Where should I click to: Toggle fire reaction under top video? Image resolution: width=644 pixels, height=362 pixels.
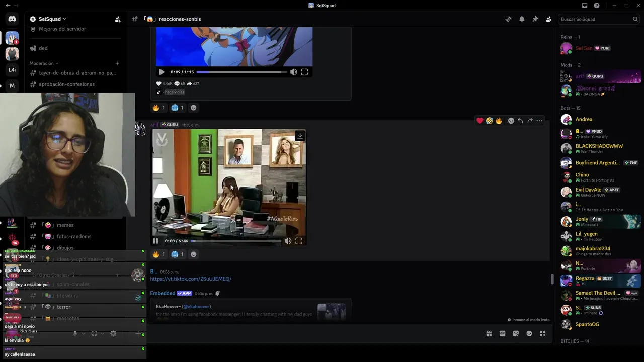(159, 108)
